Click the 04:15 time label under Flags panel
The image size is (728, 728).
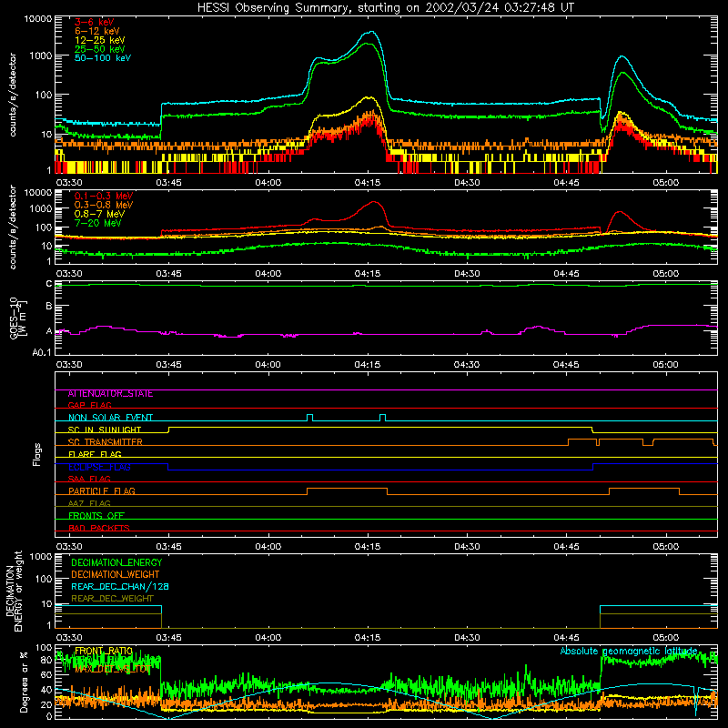point(368,547)
